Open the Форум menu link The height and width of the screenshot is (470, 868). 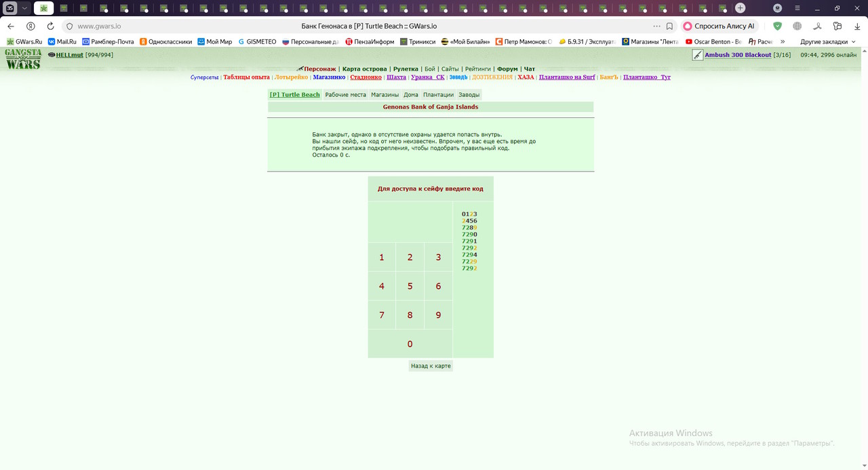click(x=507, y=69)
